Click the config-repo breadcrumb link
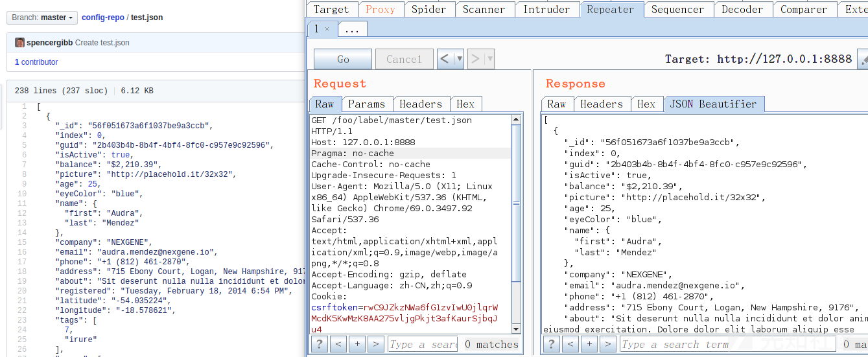 click(x=102, y=17)
